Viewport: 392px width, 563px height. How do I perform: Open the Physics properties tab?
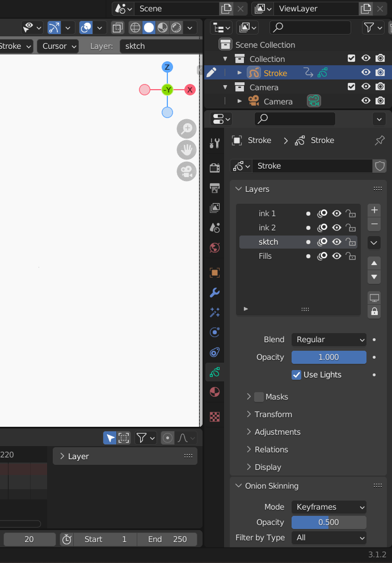click(x=214, y=333)
